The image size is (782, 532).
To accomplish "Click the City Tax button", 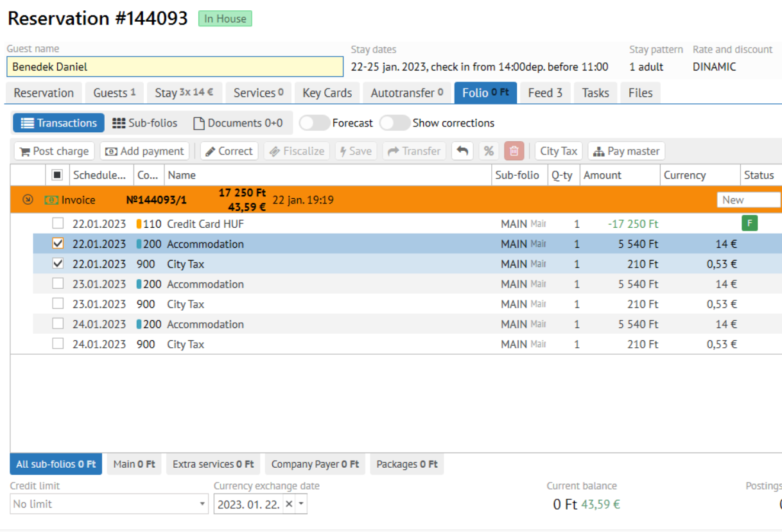I will point(559,151).
